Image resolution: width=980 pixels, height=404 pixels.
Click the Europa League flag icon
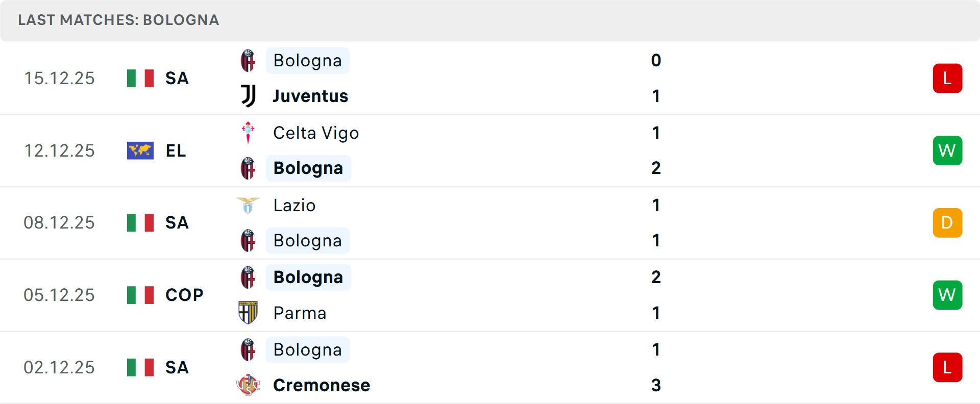(x=140, y=150)
